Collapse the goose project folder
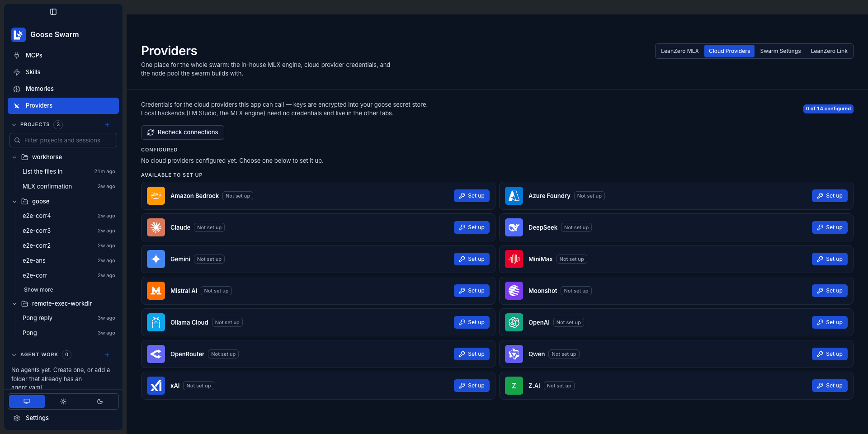This screenshot has height=434, width=868. (x=14, y=202)
